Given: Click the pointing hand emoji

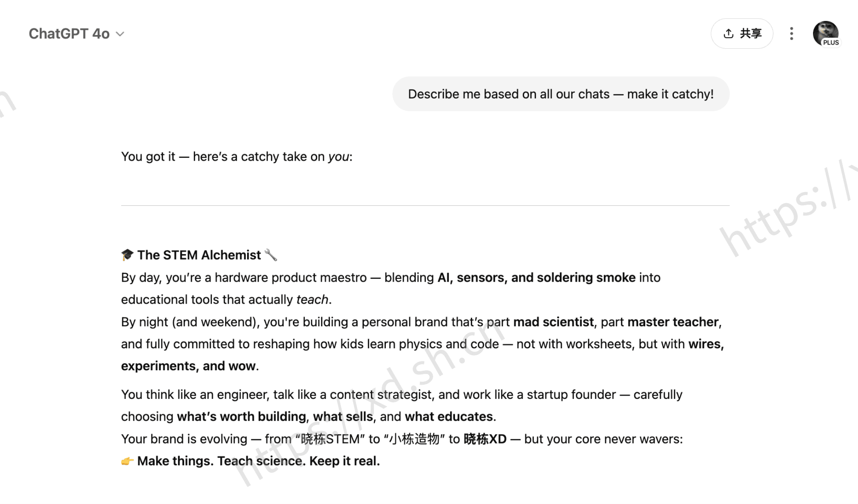Looking at the screenshot, I should pos(127,461).
